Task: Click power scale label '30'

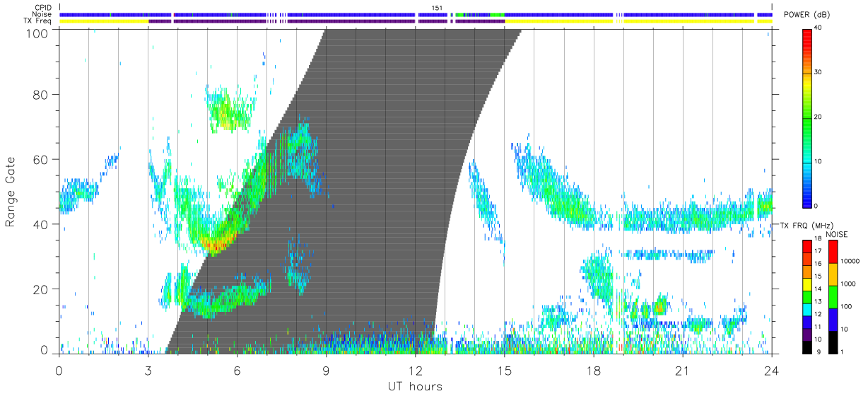Action: click(819, 73)
